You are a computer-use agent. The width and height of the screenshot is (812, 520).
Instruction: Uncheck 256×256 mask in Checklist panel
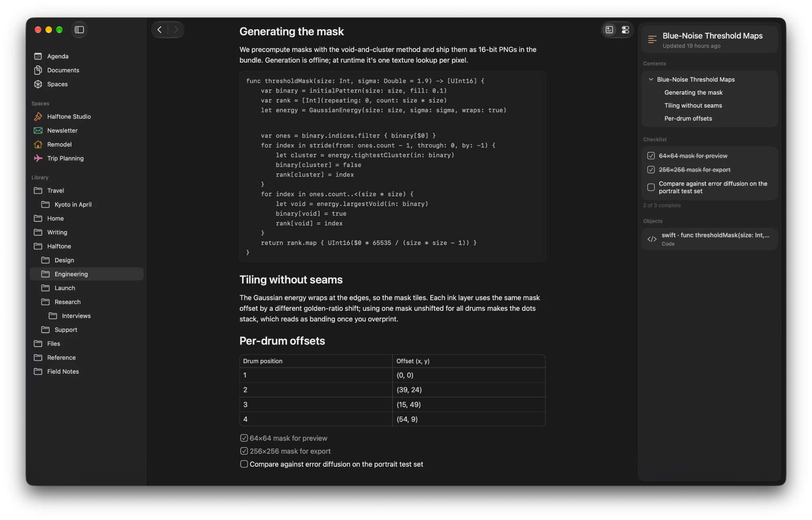point(651,169)
